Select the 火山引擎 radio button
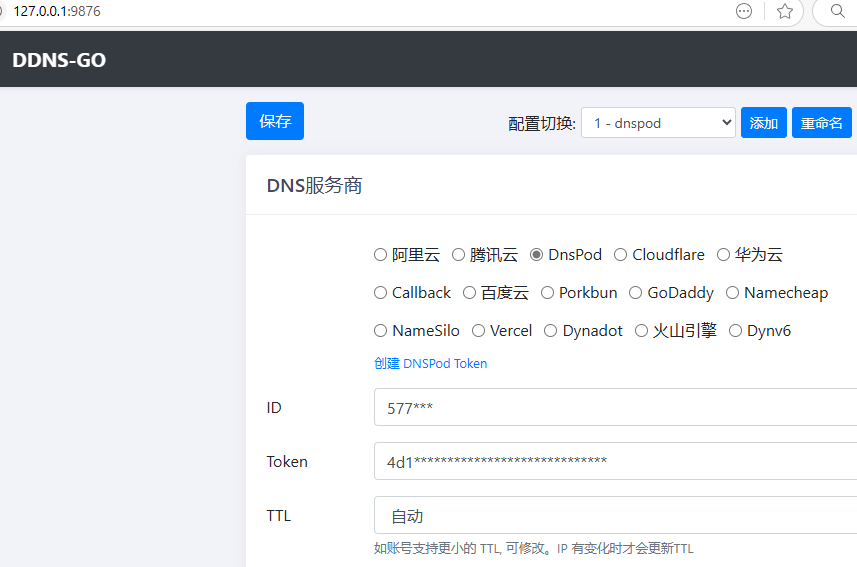Screen dimensions: 857x567 point(641,331)
